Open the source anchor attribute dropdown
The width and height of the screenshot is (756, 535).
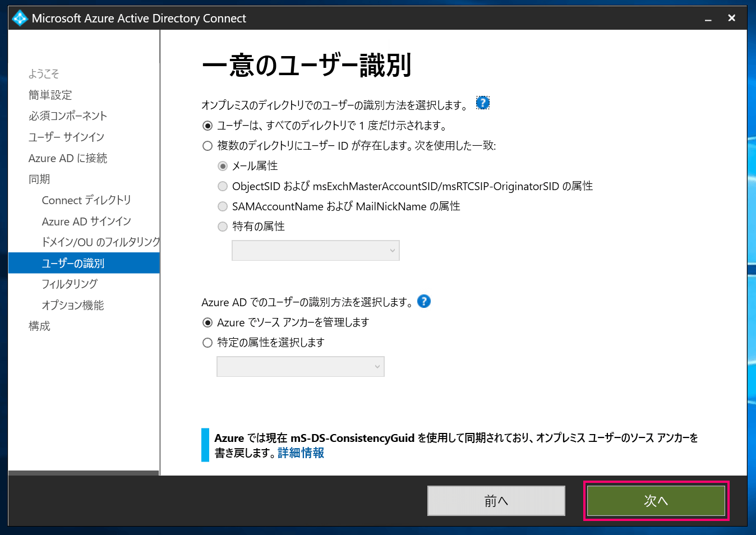(301, 367)
